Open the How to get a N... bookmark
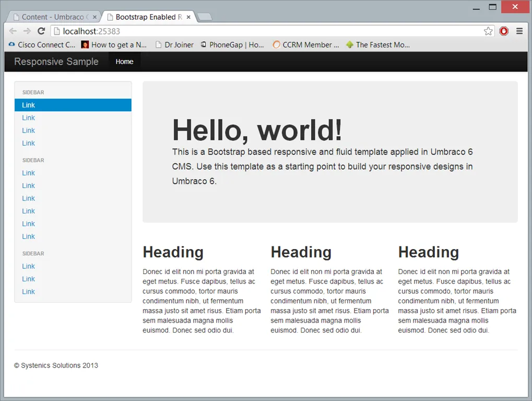The image size is (532, 401). [x=114, y=45]
